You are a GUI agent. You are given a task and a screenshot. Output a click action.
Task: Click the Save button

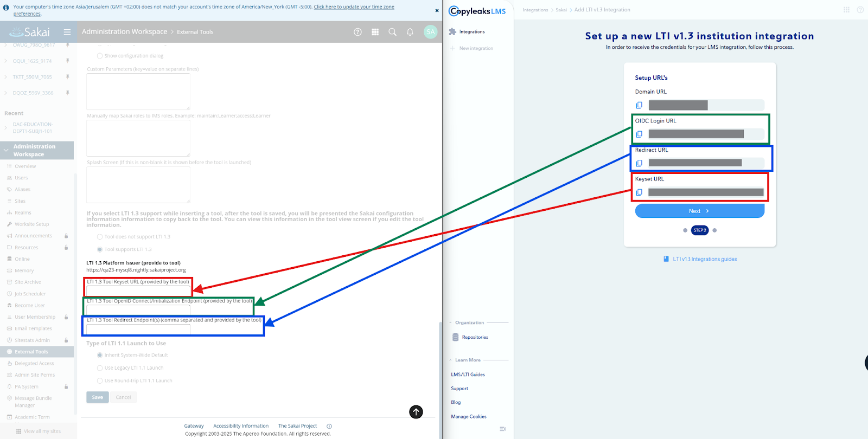pyautogui.click(x=98, y=397)
